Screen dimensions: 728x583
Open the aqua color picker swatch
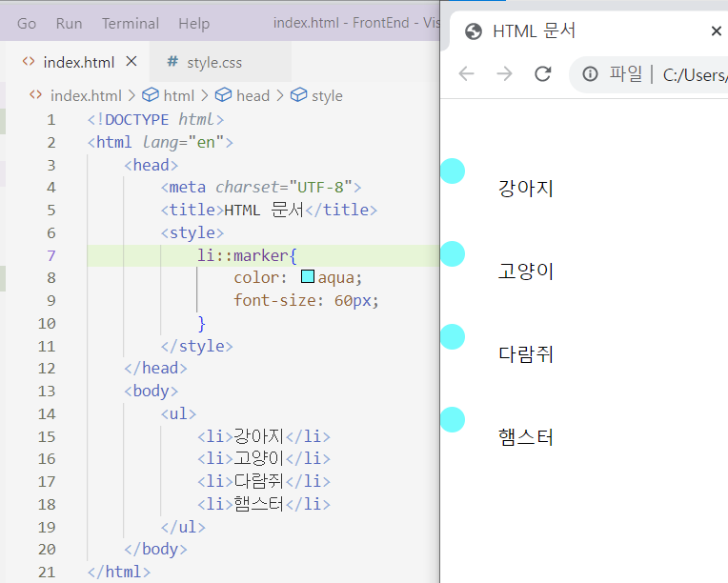[x=308, y=276]
